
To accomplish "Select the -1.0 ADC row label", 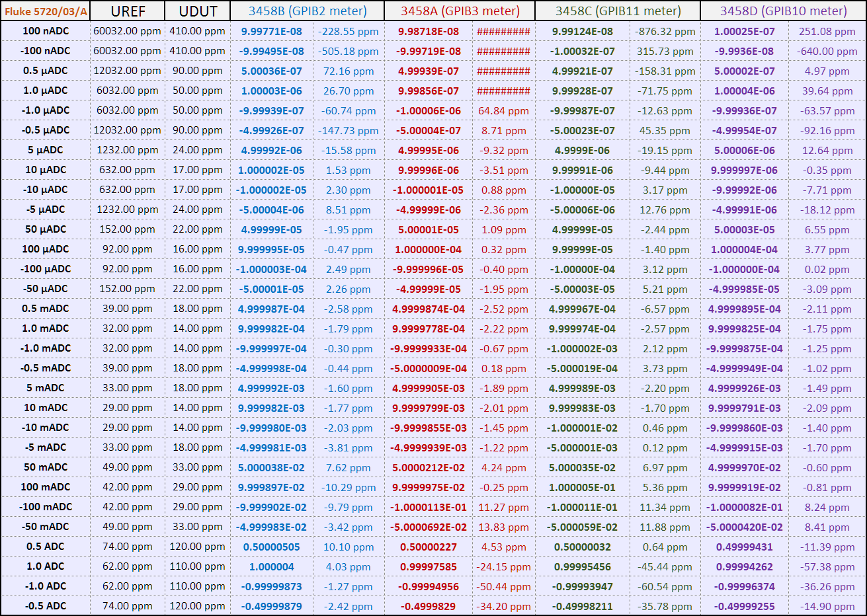I will click(x=46, y=586).
